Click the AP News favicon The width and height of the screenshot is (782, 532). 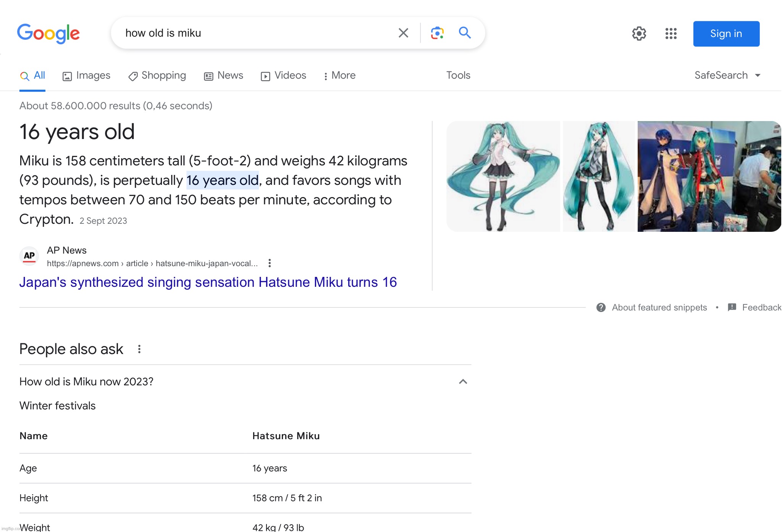[x=29, y=256]
